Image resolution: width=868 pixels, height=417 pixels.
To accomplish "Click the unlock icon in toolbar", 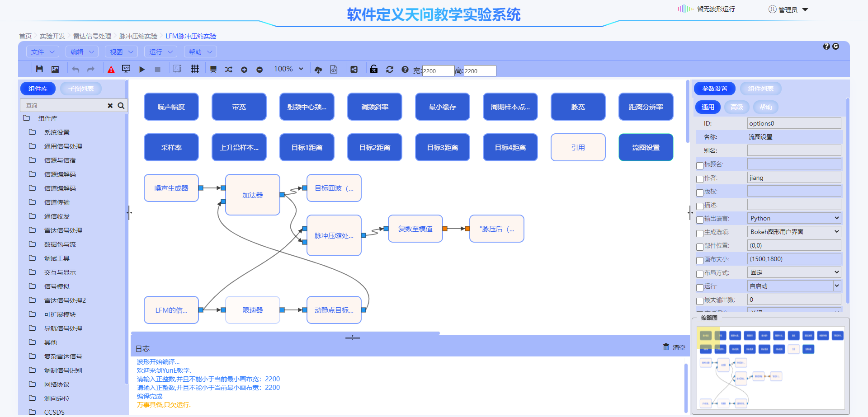I will pos(374,69).
